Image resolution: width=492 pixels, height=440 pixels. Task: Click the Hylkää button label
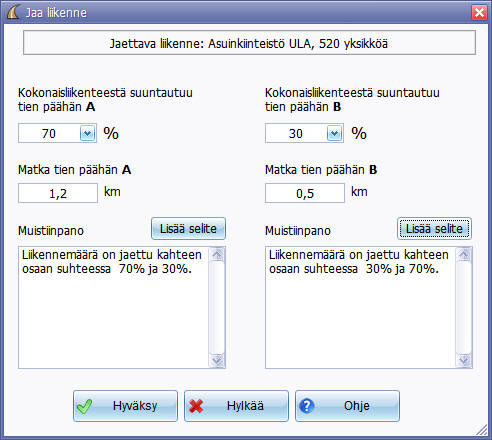pyautogui.click(x=245, y=406)
